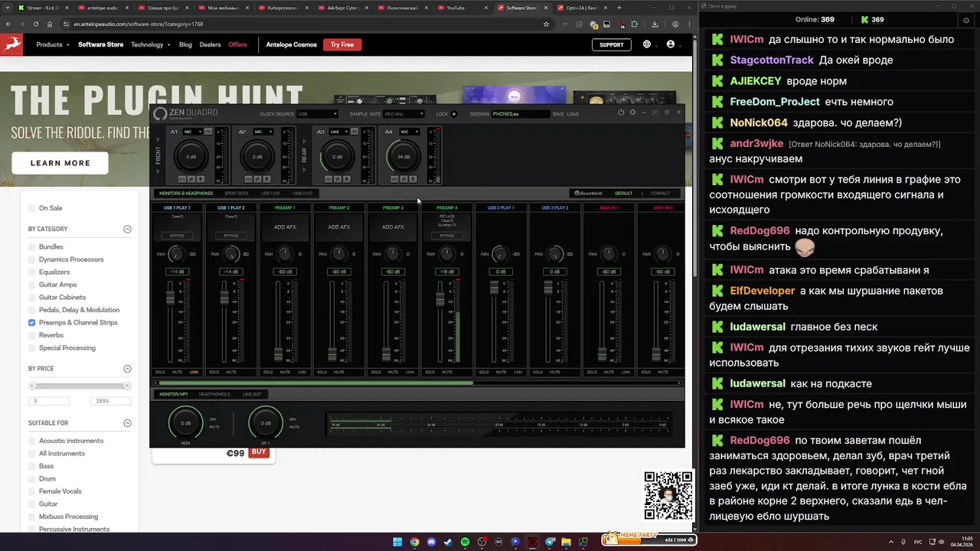Open Steam from the taskbar

click(x=449, y=542)
